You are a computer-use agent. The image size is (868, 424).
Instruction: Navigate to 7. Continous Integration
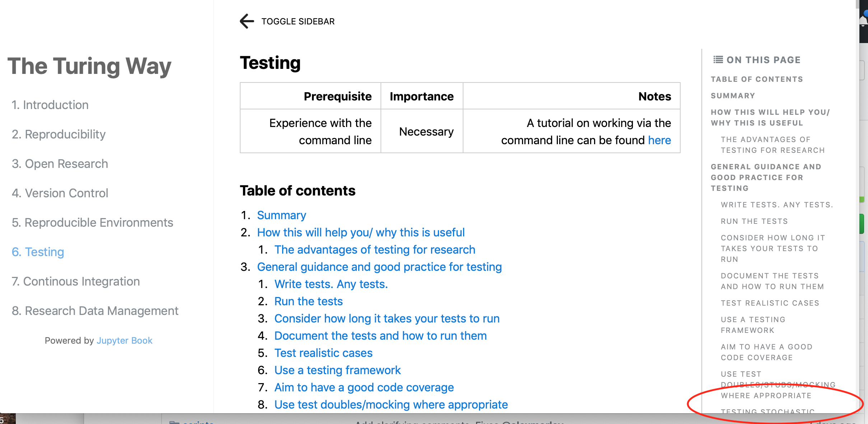75,281
